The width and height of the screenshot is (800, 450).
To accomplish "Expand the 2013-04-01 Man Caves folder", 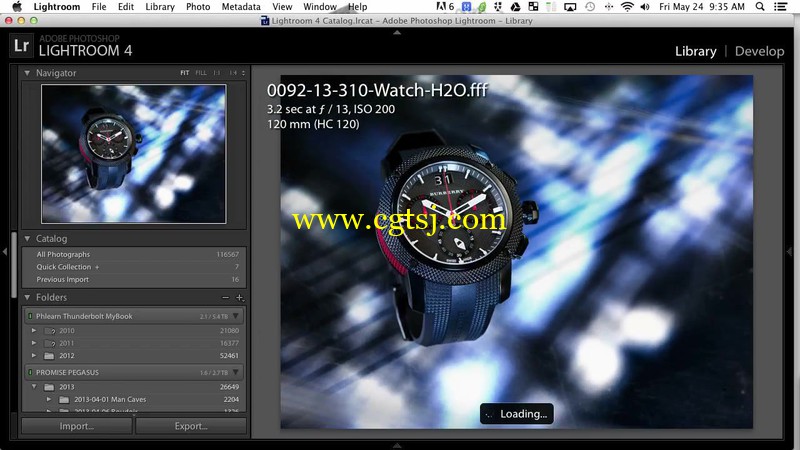I will click(49, 399).
